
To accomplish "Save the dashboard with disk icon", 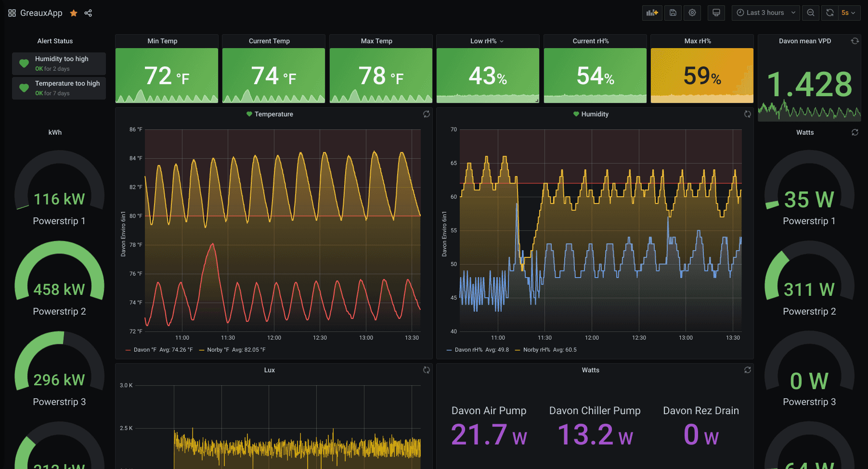I will [673, 13].
